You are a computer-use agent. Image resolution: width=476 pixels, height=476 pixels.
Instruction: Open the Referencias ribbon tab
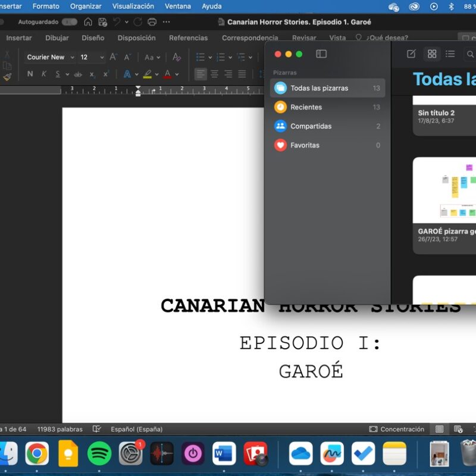point(188,38)
